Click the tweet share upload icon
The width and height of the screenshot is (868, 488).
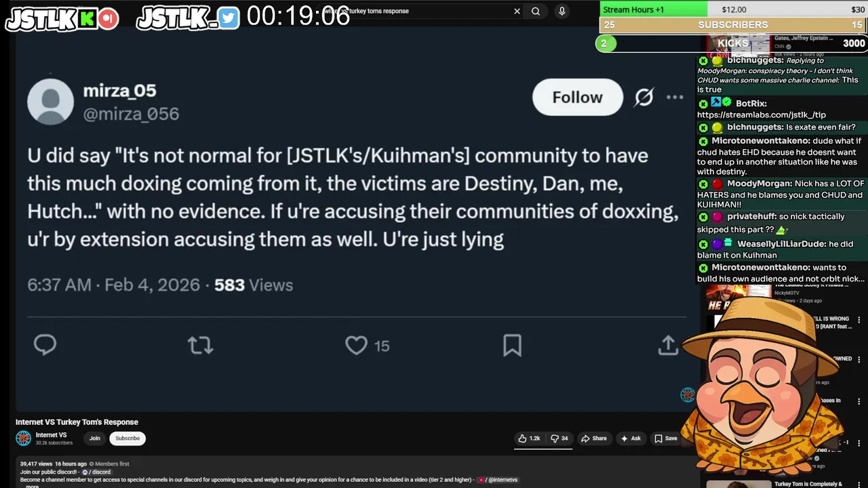click(668, 345)
